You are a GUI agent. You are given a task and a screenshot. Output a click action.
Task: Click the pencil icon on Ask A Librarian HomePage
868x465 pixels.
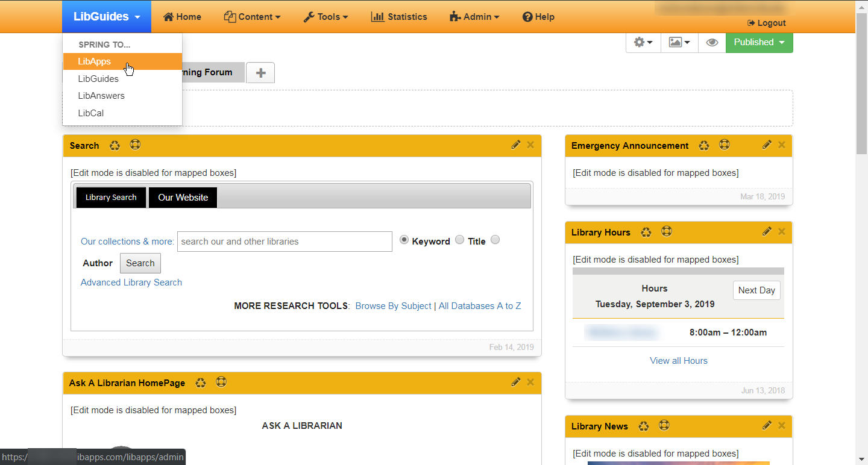coord(515,382)
